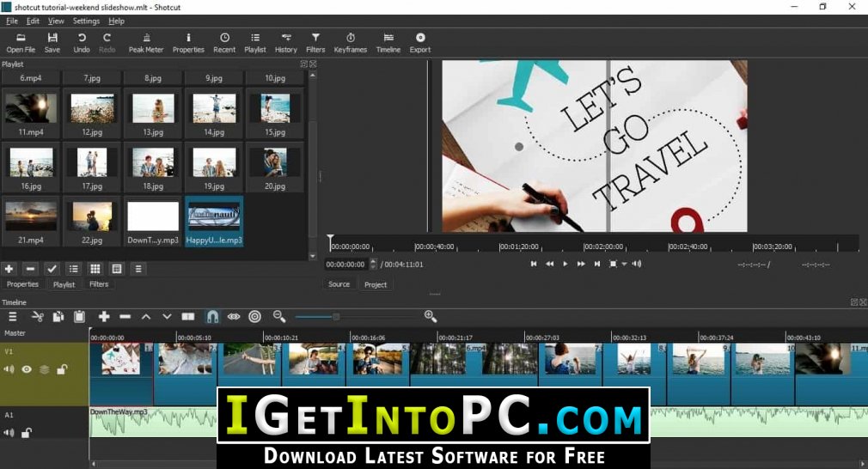Click the Export icon
The height and width of the screenshot is (469, 868).
(x=420, y=43)
